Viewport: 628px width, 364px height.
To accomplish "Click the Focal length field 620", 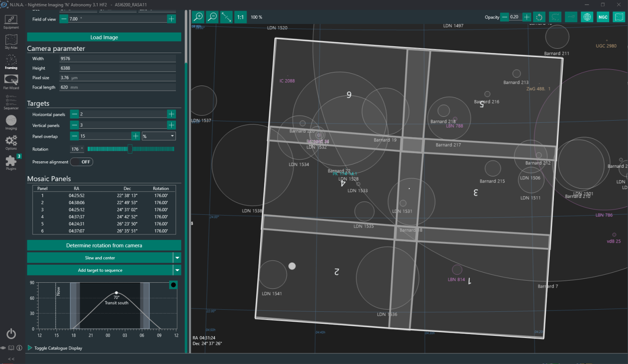I will point(117,87).
